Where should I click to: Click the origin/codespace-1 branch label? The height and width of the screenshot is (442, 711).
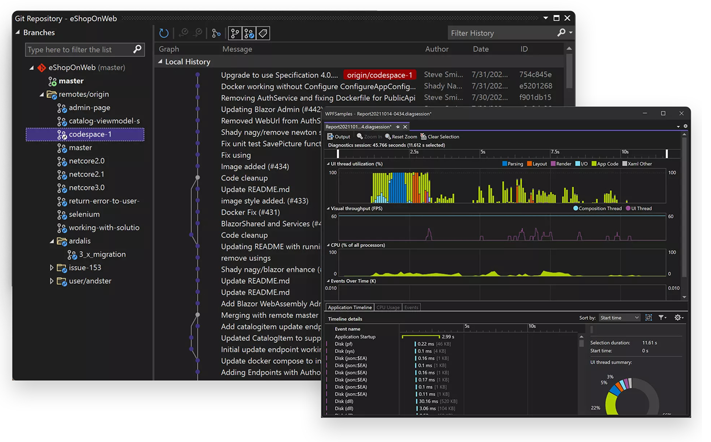click(380, 75)
